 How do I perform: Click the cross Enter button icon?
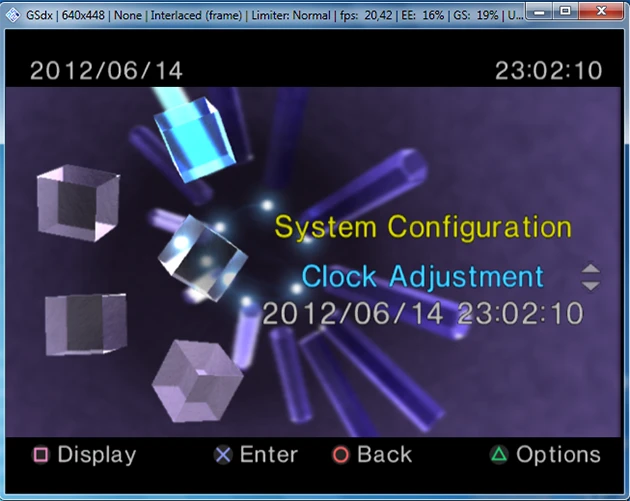223,455
